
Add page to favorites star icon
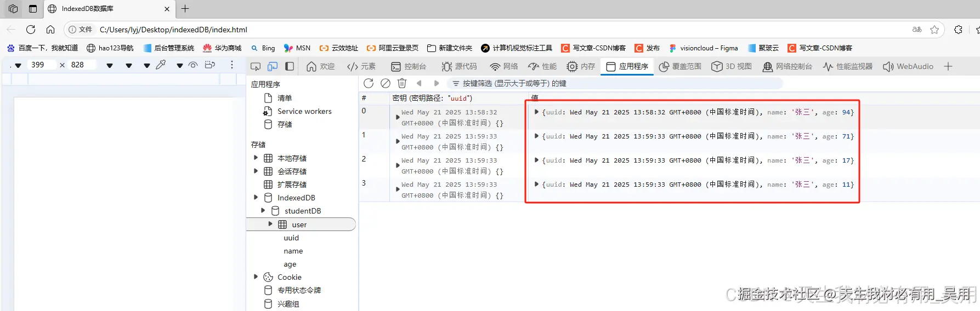[934, 30]
